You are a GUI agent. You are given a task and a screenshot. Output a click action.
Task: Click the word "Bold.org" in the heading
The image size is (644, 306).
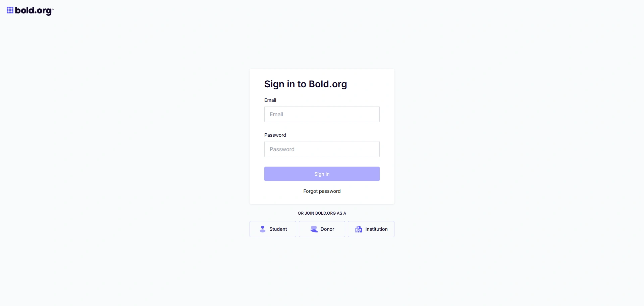[328, 84]
